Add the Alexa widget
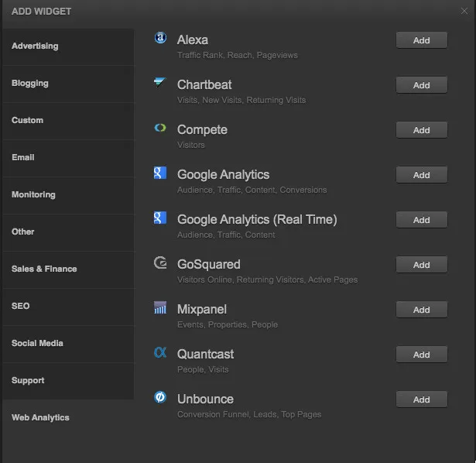This screenshot has height=463, width=476. click(x=421, y=40)
